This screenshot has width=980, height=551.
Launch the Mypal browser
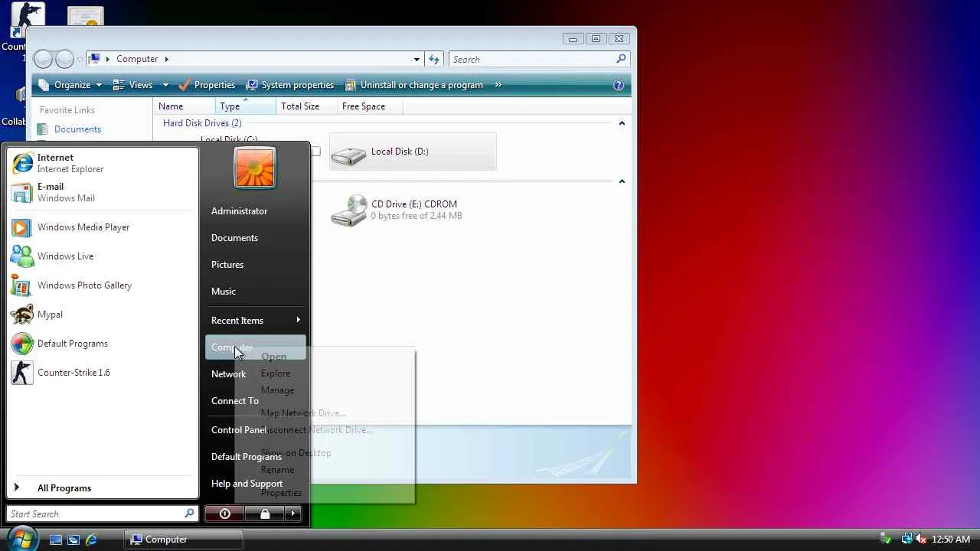coord(102,315)
